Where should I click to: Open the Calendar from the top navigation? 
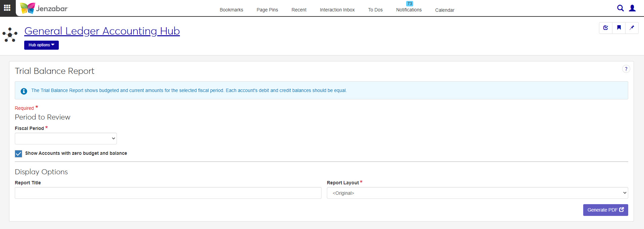coord(444,10)
